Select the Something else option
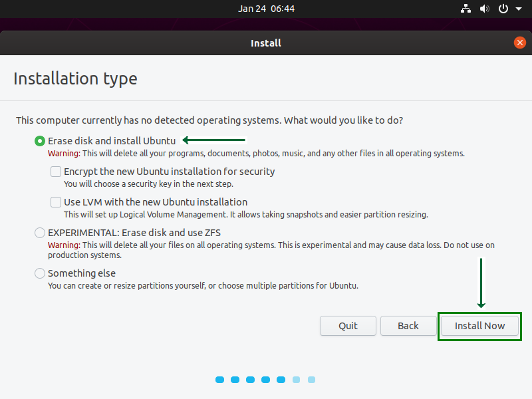 click(40, 273)
